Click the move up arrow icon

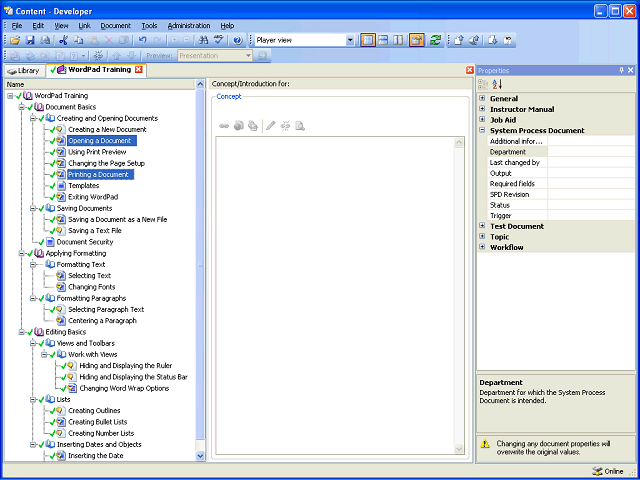[116, 56]
